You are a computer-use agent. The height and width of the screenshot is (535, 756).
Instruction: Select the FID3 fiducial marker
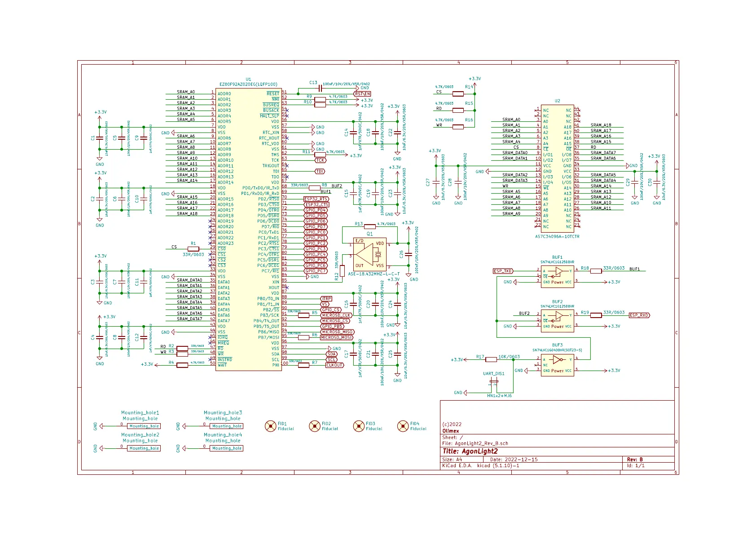coord(359,426)
